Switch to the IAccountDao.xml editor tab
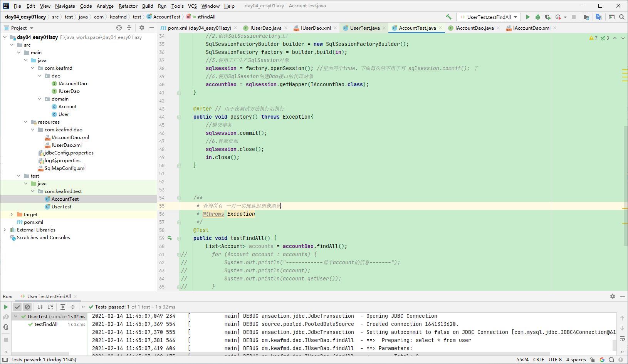The image size is (628, 364). 531,28
